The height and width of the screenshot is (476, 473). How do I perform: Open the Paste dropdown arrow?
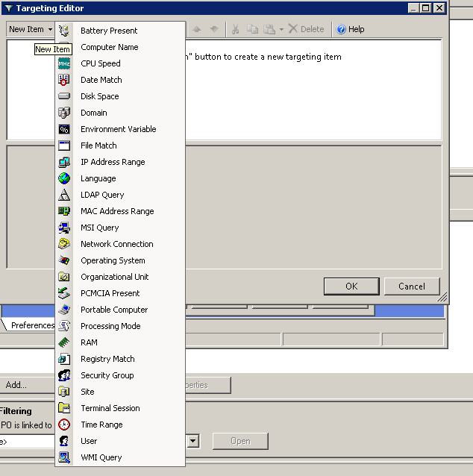281,29
